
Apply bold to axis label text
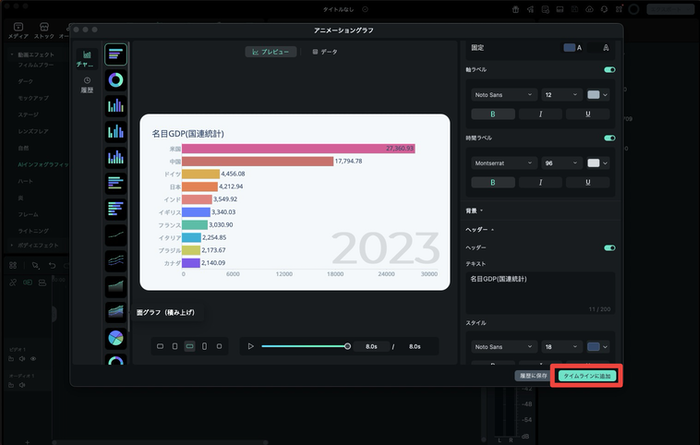[492, 114]
